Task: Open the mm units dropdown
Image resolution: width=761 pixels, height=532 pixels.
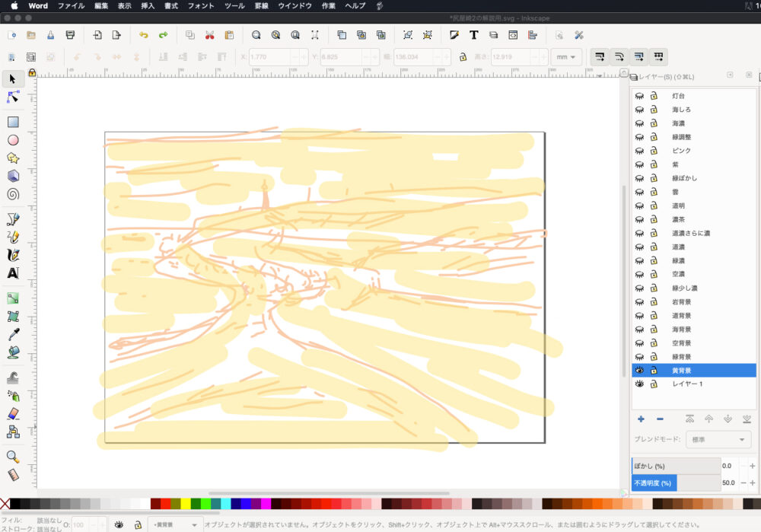Action: pos(565,57)
